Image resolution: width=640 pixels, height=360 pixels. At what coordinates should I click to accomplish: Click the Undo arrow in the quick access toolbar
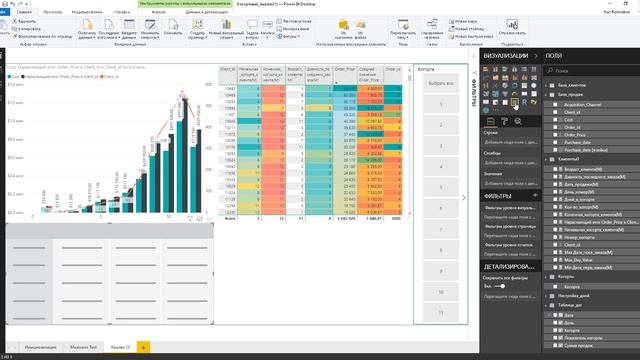(x=13, y=4)
